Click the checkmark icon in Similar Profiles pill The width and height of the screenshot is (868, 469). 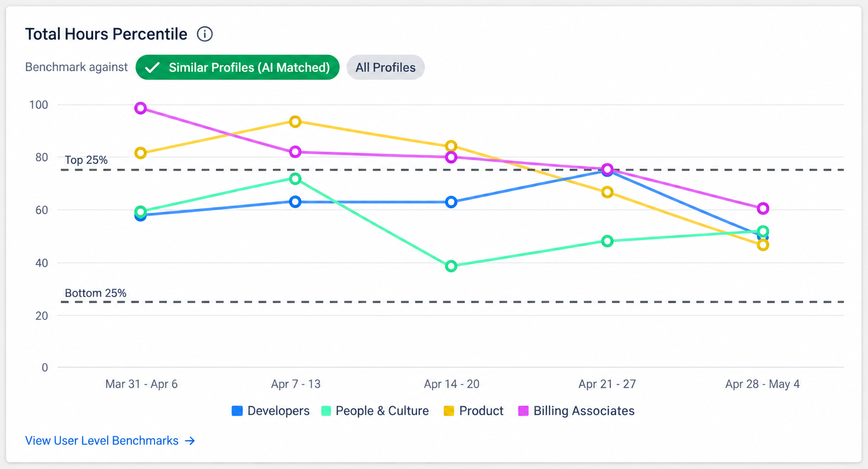tap(153, 68)
